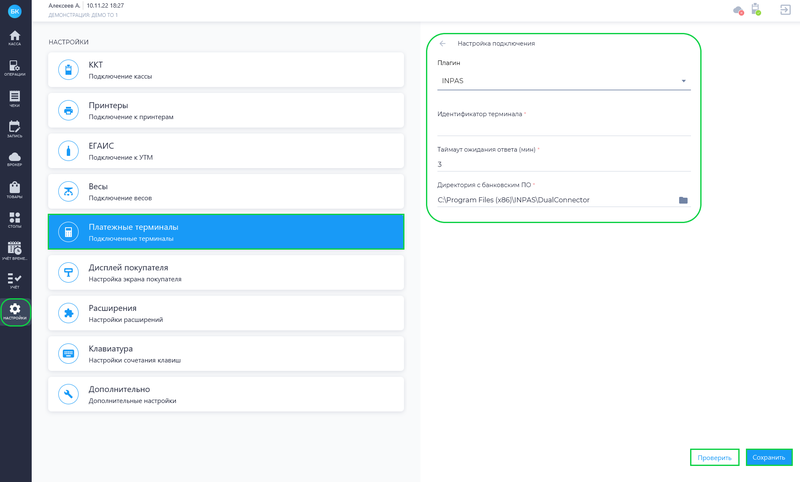800x482 pixels.
Task: Open the Запись calendar section
Action: pos(15,129)
